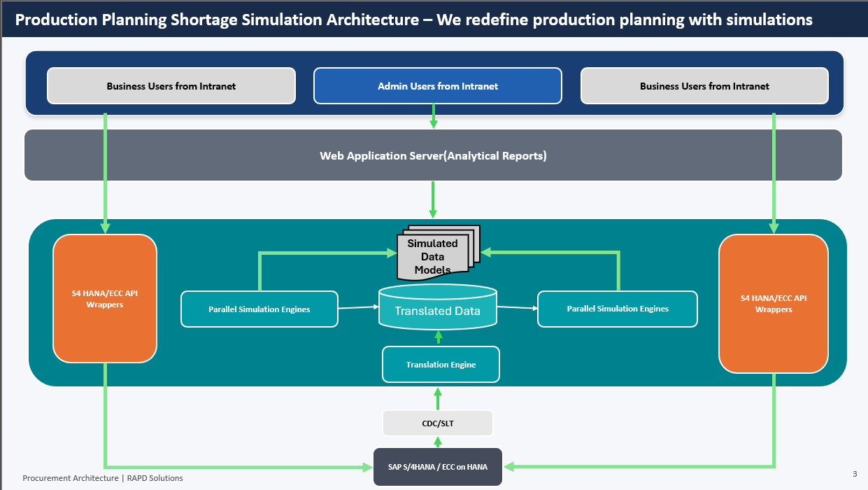The image size is (868, 490).
Task: Click the rightmost Business Users from Intranet box
Action: (704, 85)
